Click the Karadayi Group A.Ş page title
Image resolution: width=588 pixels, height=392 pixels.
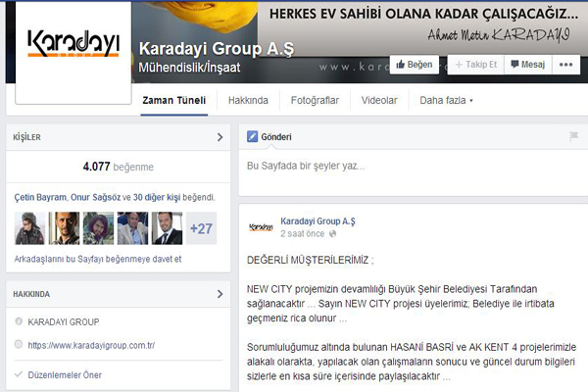[x=217, y=49]
